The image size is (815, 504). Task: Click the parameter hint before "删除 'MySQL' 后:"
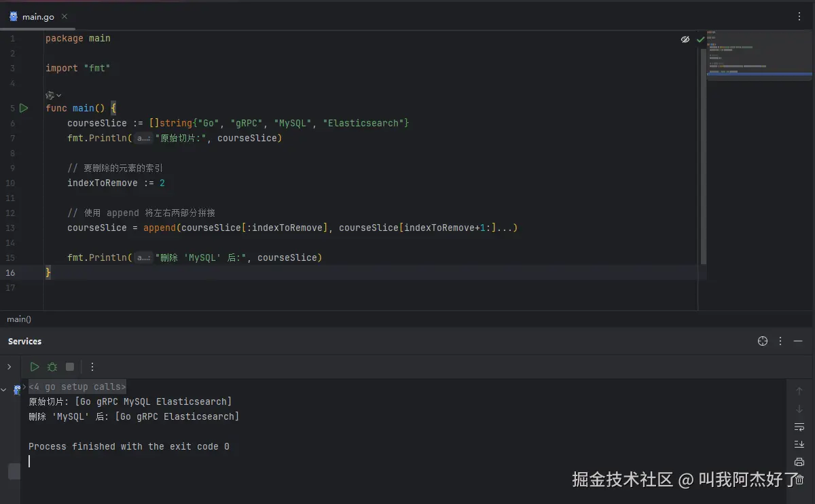[x=143, y=258]
